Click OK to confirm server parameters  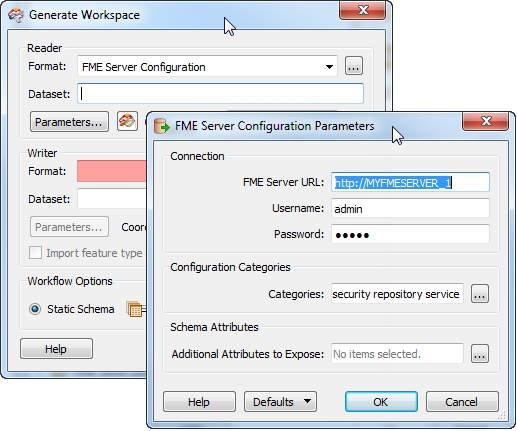[x=381, y=402]
